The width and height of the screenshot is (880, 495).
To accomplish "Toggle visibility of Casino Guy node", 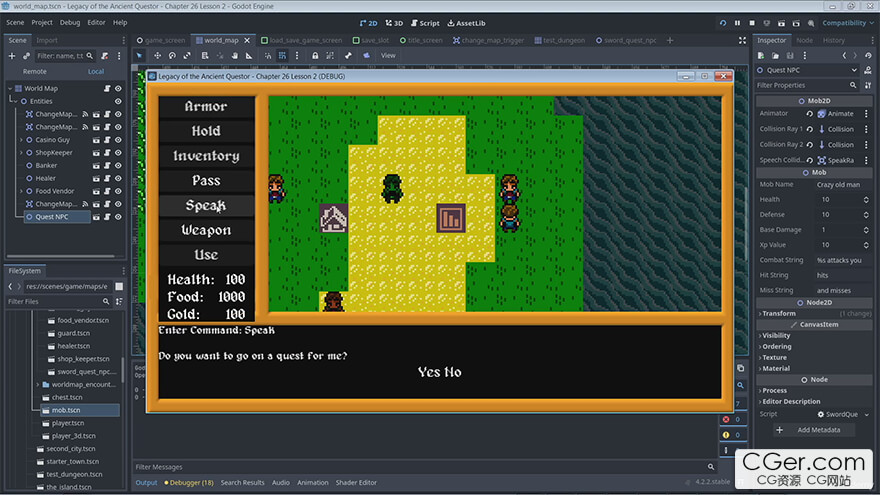I will (118, 140).
